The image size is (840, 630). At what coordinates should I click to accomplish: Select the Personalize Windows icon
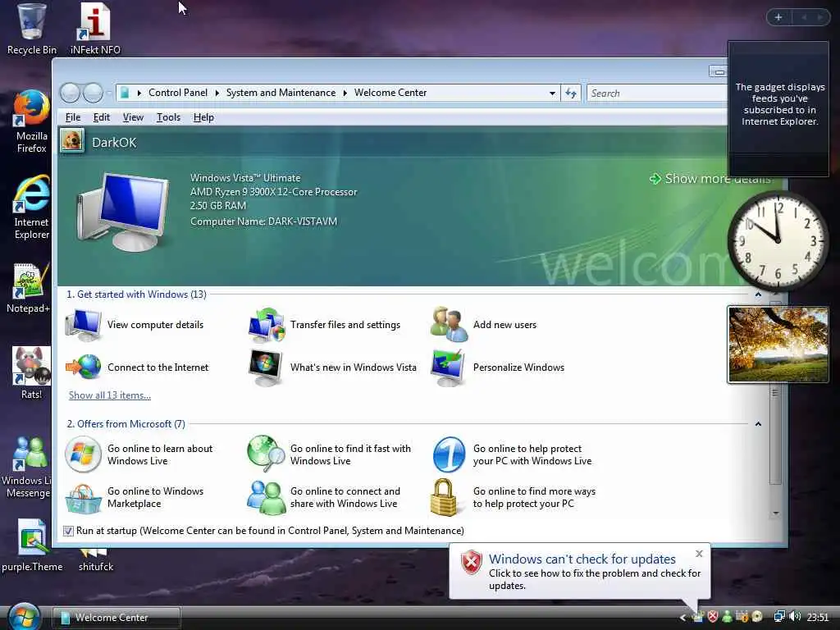[x=449, y=367]
